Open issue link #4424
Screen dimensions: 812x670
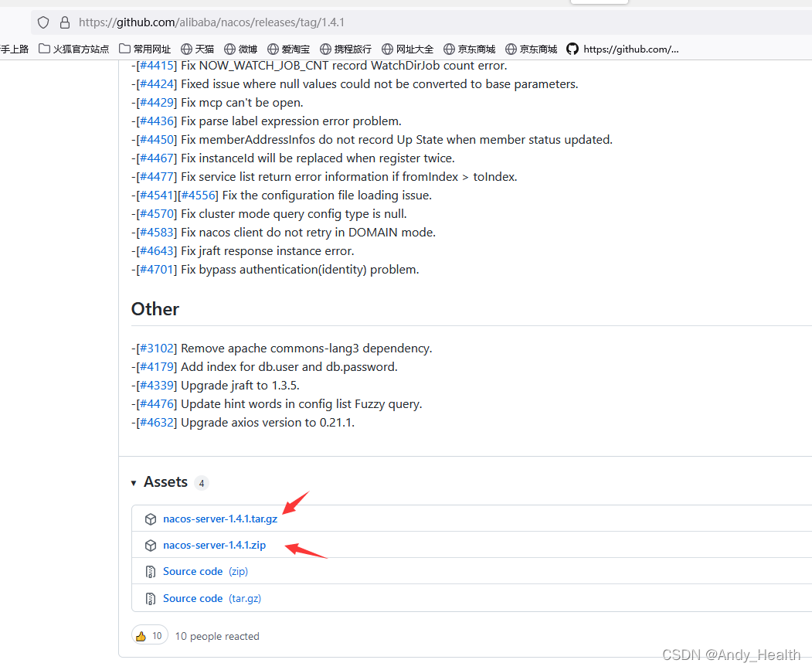tap(156, 84)
